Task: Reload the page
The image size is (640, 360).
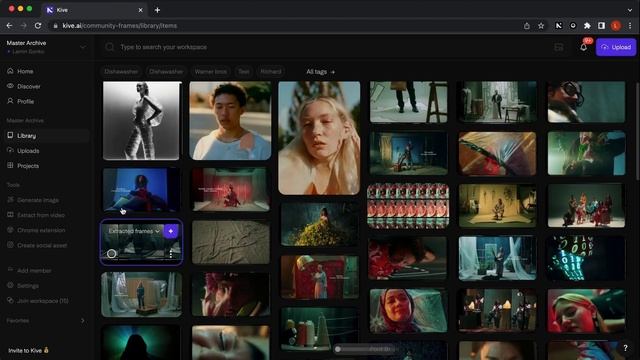Action: point(38,25)
